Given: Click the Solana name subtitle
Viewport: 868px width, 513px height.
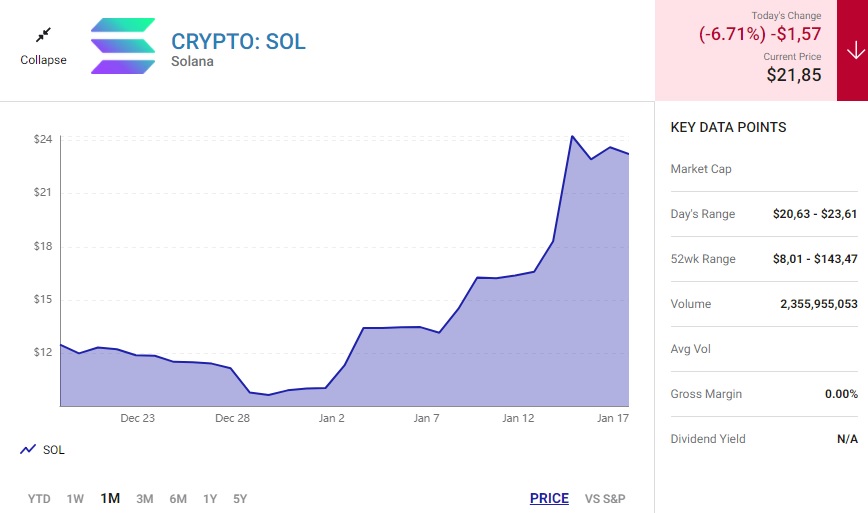Looking at the screenshot, I should pyautogui.click(x=192, y=61).
